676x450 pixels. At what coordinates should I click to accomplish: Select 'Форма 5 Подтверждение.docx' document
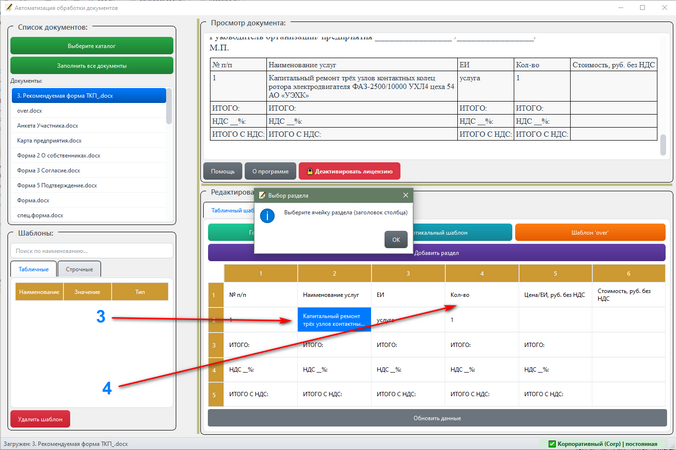(89, 185)
